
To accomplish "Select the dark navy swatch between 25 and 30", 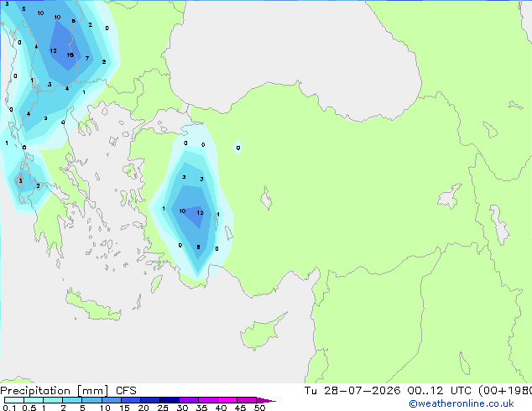I will pyautogui.click(x=170, y=400).
